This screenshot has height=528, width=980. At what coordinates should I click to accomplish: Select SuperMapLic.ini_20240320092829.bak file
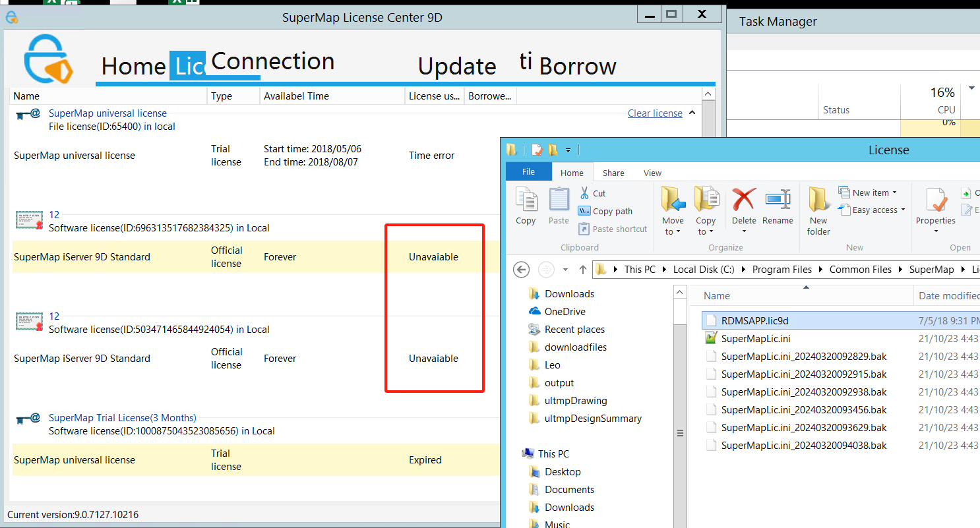(804, 356)
